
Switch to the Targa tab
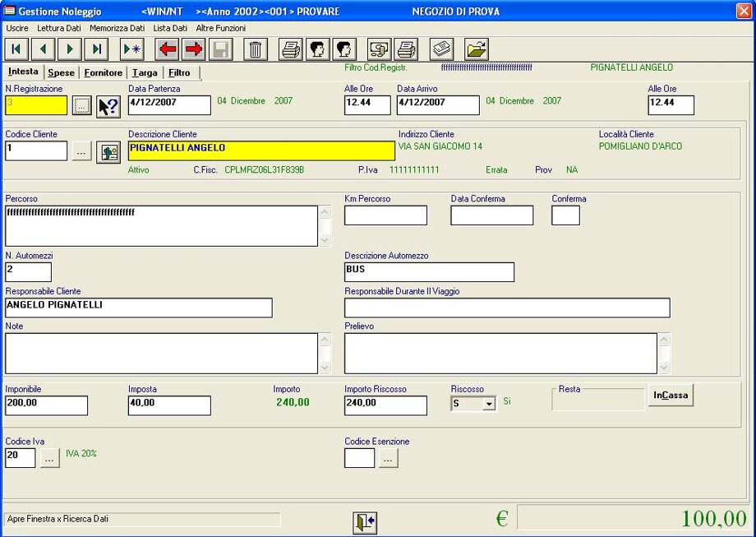(145, 73)
